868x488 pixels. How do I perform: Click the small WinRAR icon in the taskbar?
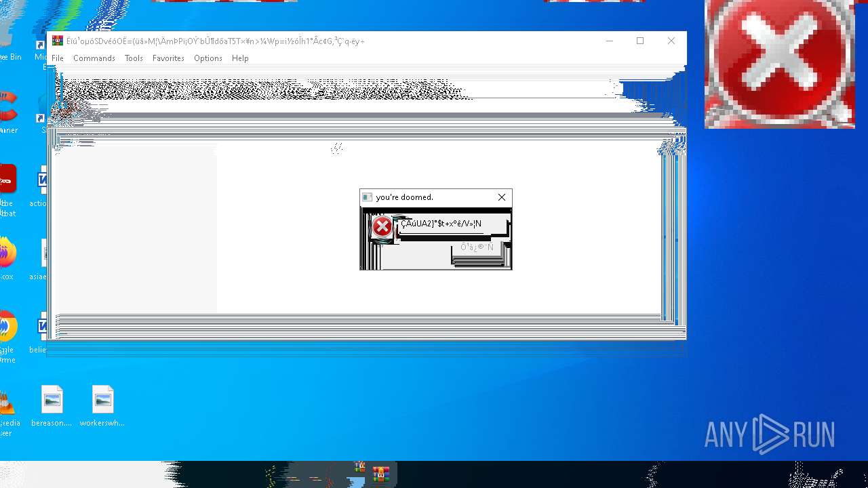tap(359, 467)
